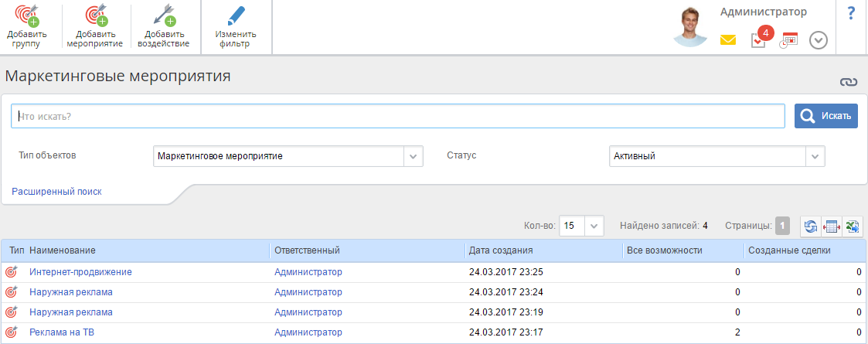Open the Расширенный поиск link
This screenshot has height=344, width=868.
coord(56,192)
